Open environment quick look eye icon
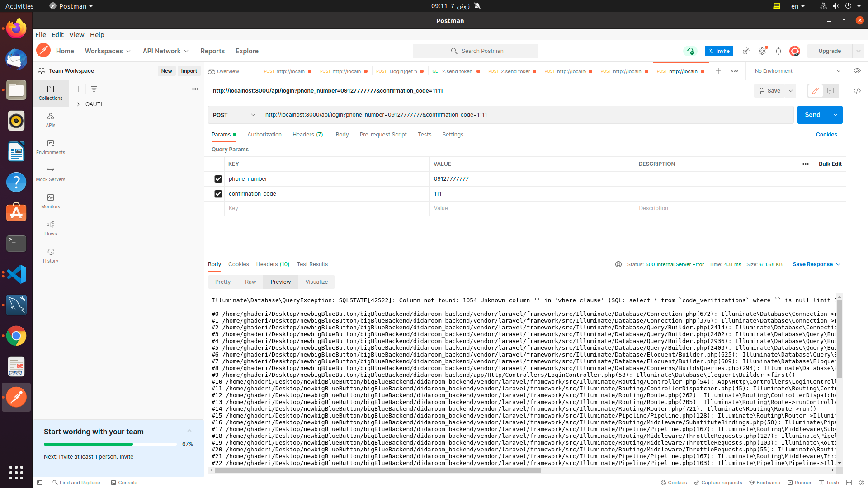The width and height of the screenshot is (868, 488). pyautogui.click(x=857, y=71)
